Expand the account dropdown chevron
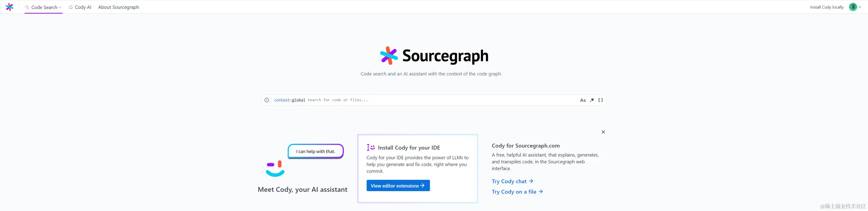Viewport: 868px width, 211px height. click(860, 7)
